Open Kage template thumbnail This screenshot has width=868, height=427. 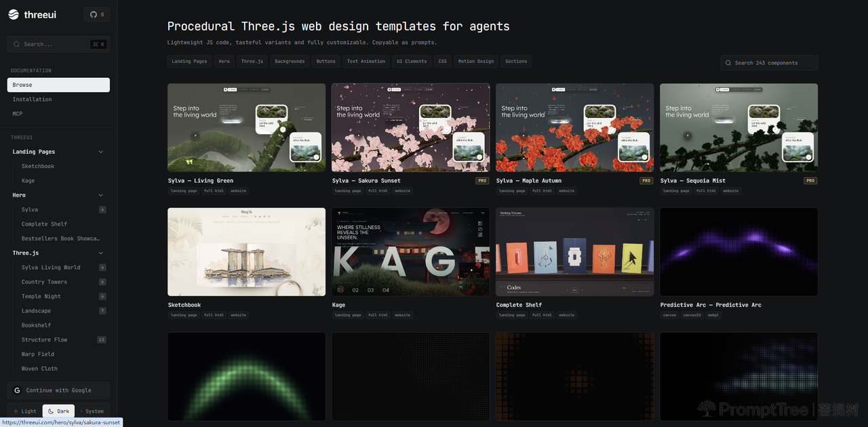pos(411,252)
